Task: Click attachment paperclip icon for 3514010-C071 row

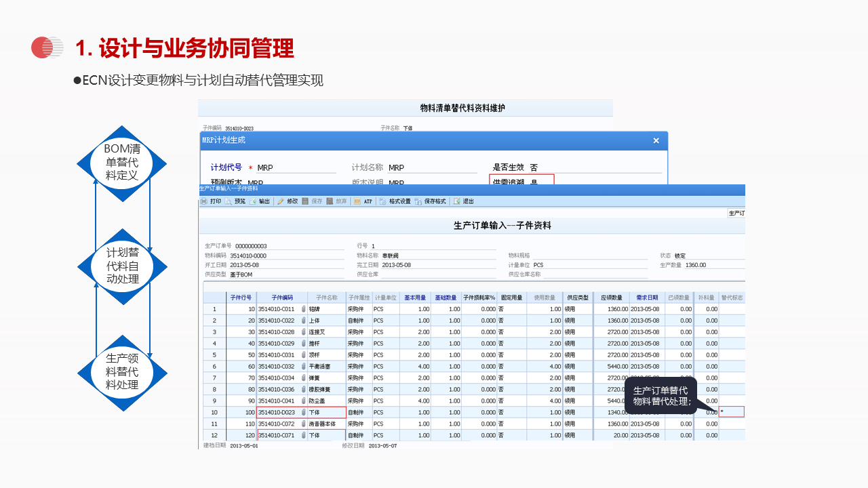Action: tap(304, 435)
